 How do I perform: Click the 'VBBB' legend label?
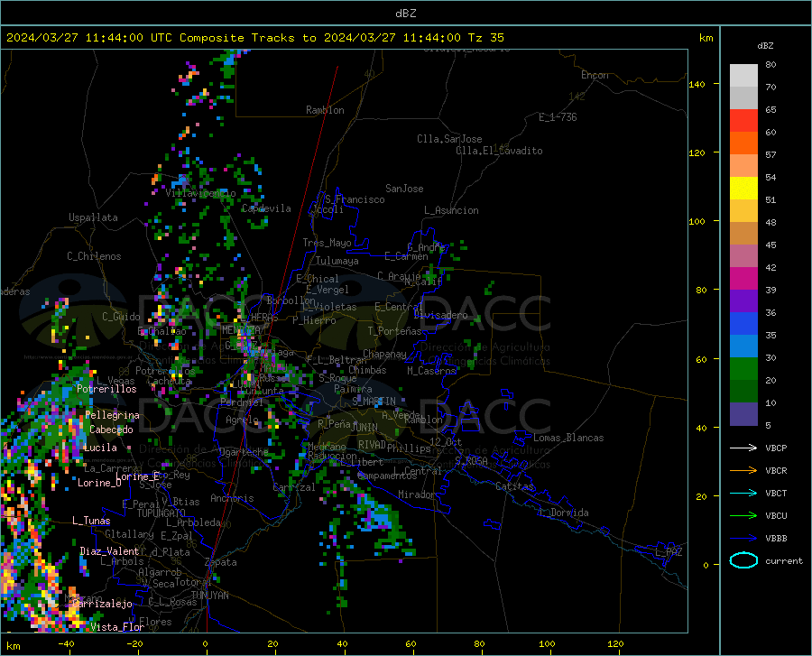click(776, 538)
